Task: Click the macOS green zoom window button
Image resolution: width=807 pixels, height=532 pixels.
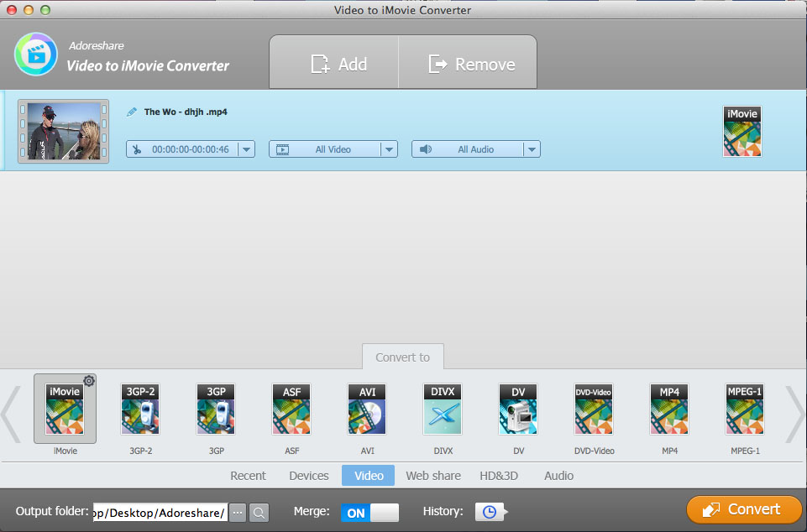Action: 45,10
